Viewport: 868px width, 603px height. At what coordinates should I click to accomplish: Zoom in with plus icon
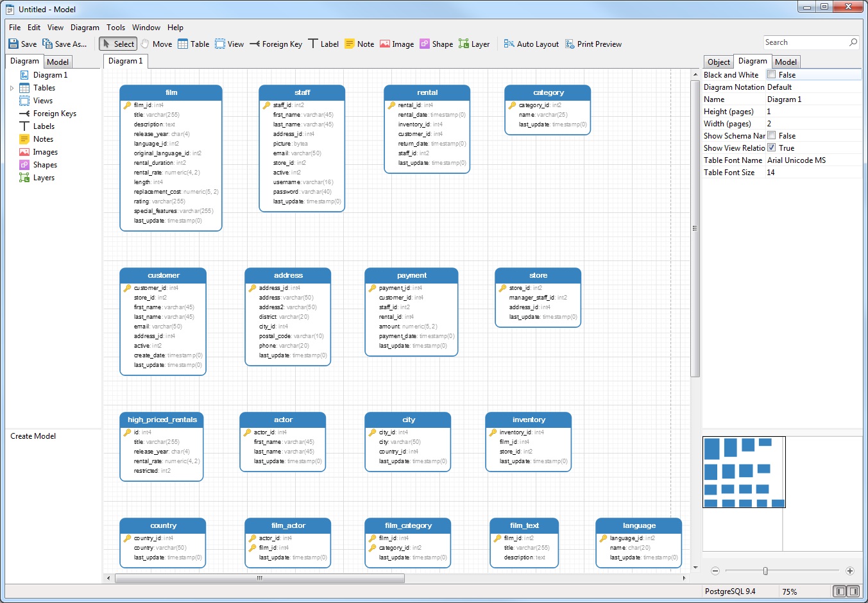point(850,571)
